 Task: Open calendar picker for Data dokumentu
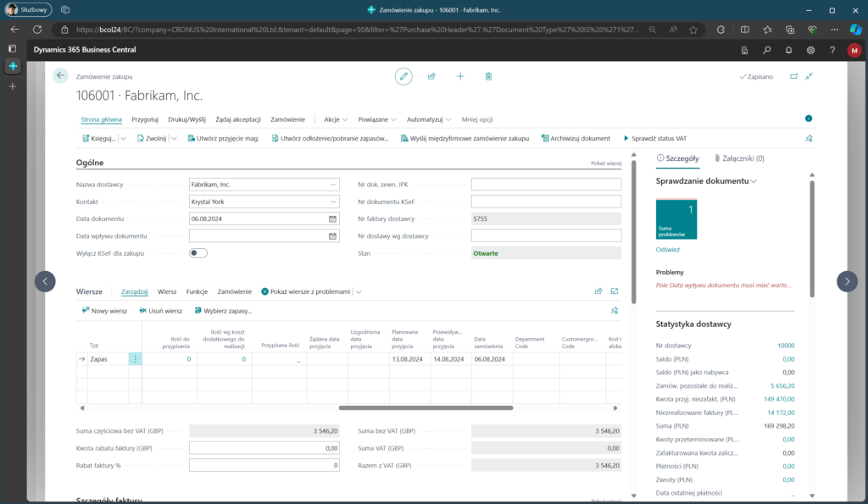point(332,218)
